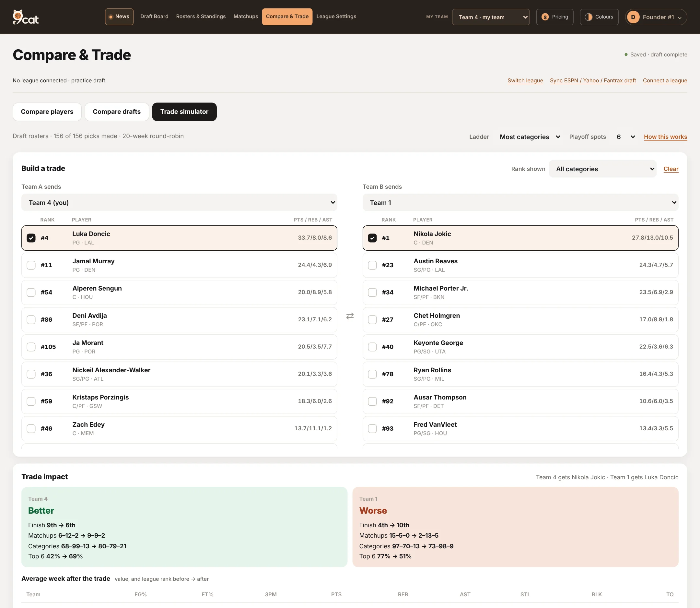Open the Team A sends dropdown
700x608 pixels.
(x=179, y=203)
